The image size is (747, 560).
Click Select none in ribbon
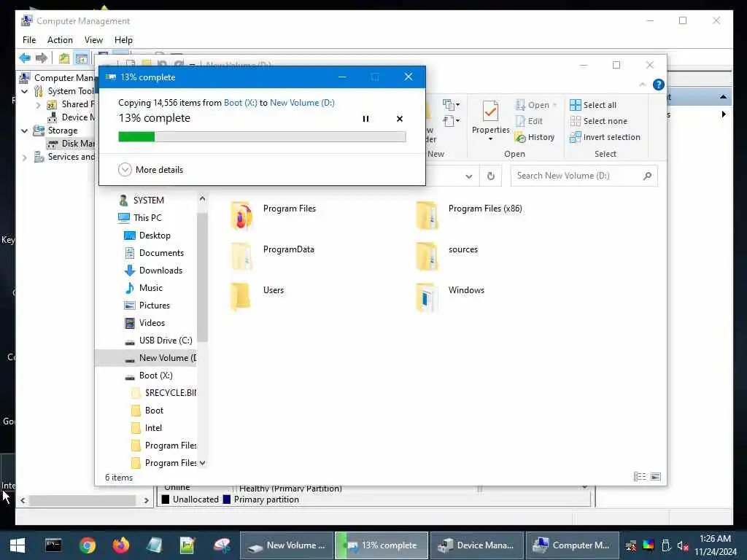(x=598, y=121)
